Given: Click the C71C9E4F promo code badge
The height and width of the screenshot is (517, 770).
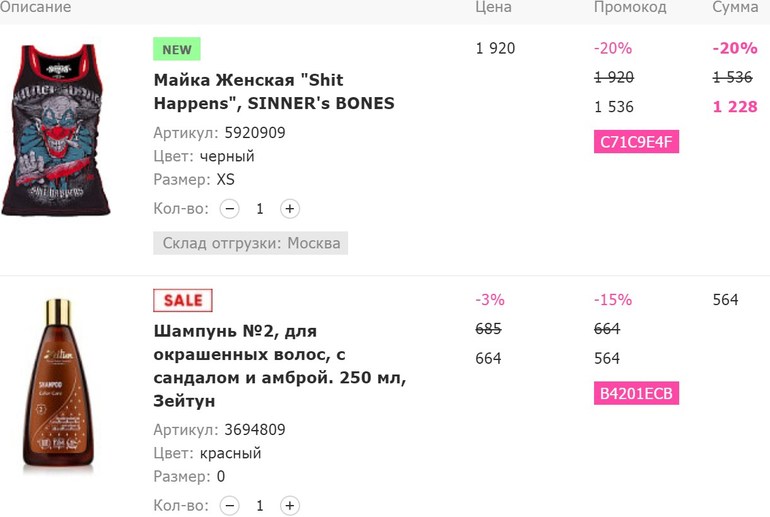Looking at the screenshot, I should [636, 142].
